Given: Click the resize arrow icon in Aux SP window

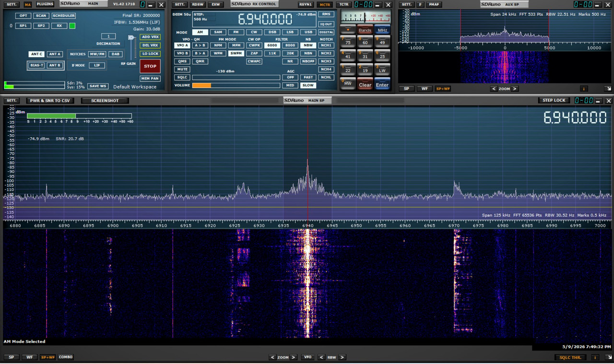Looking at the screenshot, I should coord(608,89).
